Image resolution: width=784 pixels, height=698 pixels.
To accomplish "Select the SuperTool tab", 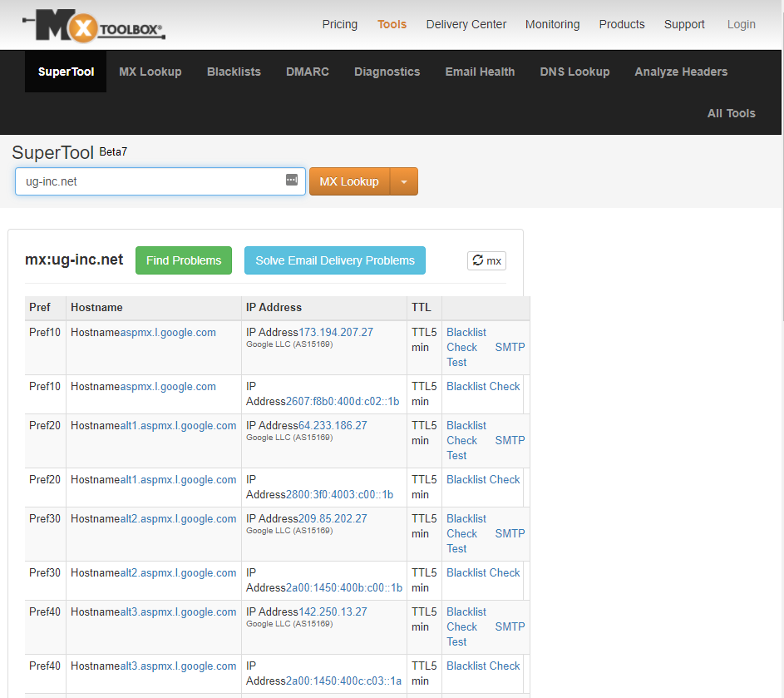I will pos(66,72).
